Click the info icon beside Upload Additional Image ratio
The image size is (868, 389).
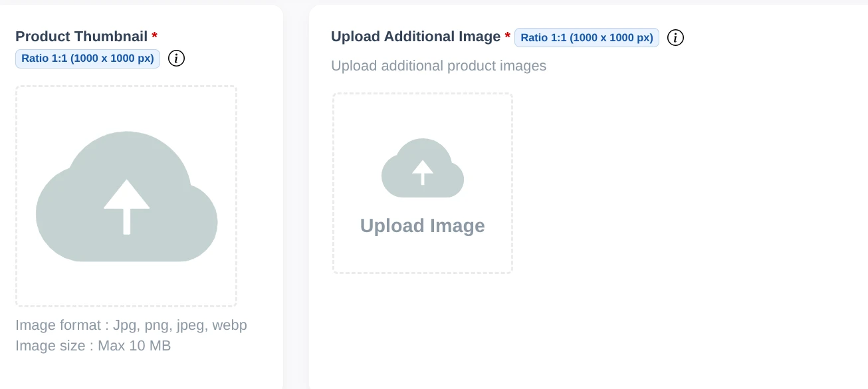[675, 37]
